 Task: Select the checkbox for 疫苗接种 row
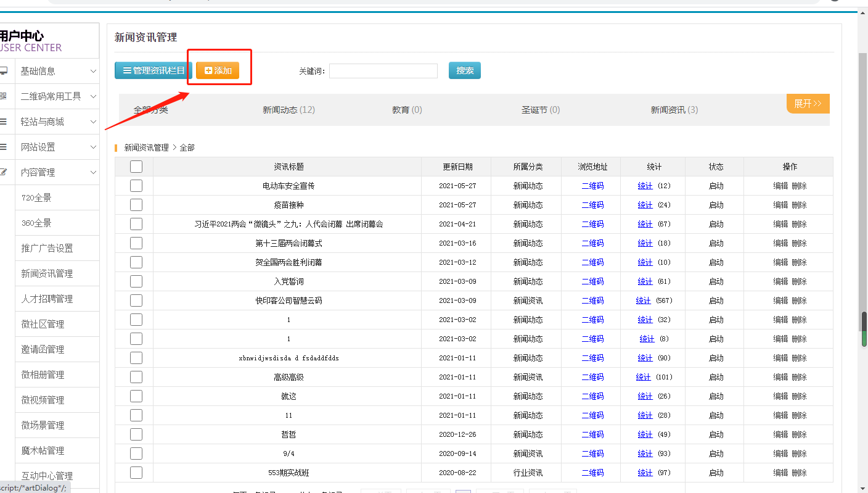coord(136,205)
